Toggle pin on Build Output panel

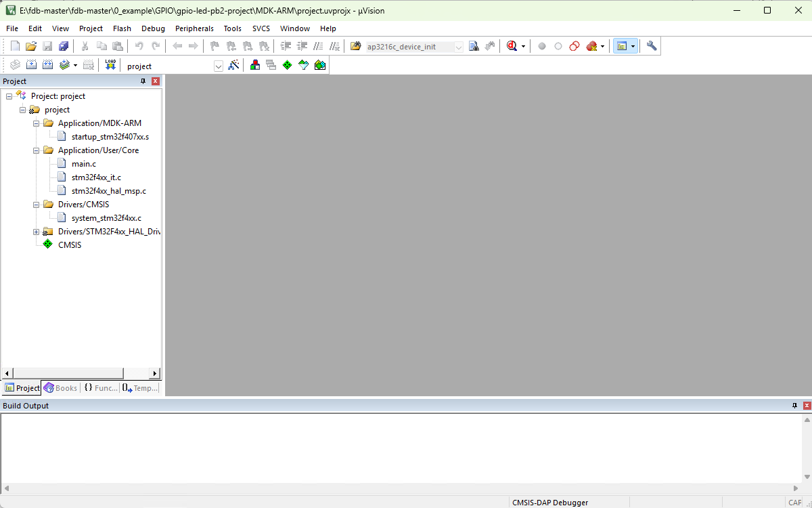(x=794, y=406)
